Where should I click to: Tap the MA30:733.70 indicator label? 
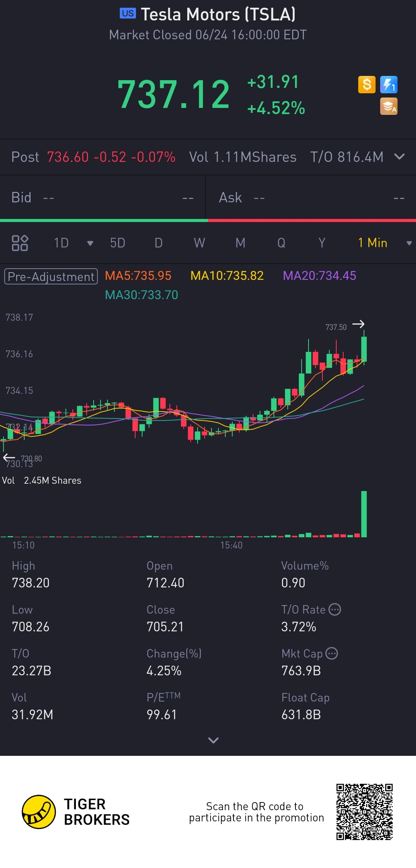pos(141,295)
